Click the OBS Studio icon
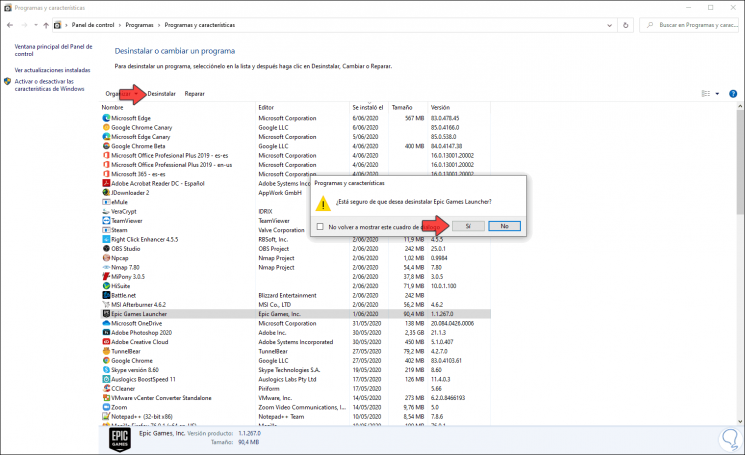The width and height of the screenshot is (745, 455). [x=106, y=248]
